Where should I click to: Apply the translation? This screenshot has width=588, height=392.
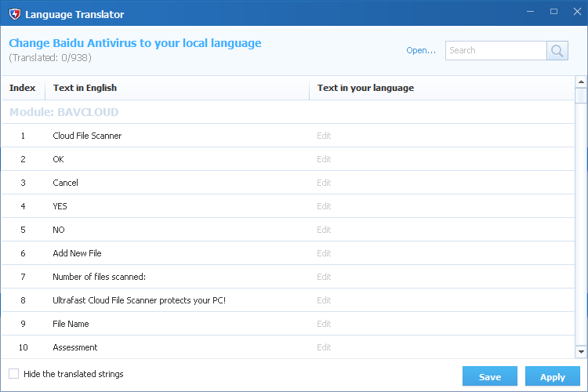click(x=553, y=376)
